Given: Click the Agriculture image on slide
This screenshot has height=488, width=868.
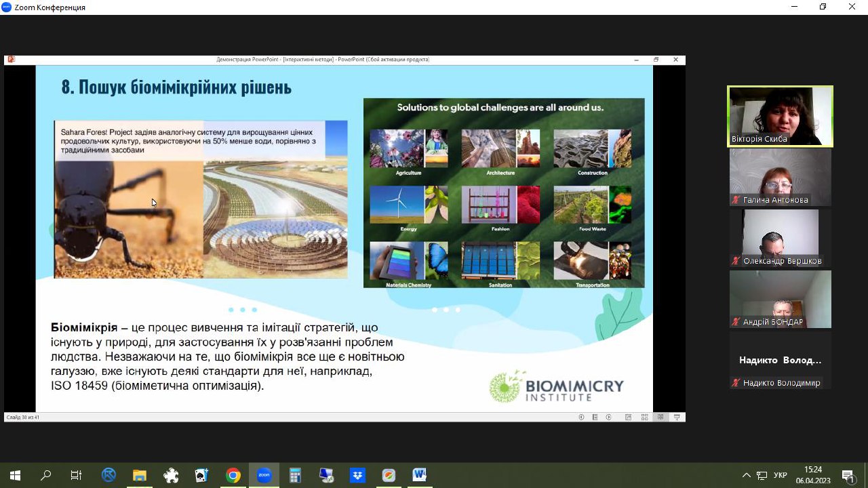Looking at the screenshot, I should click(x=408, y=148).
